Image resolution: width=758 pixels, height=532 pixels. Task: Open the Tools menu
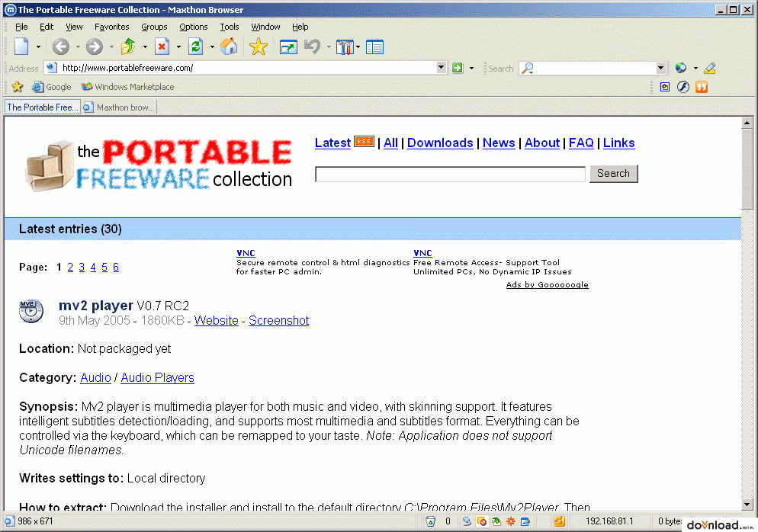point(230,27)
